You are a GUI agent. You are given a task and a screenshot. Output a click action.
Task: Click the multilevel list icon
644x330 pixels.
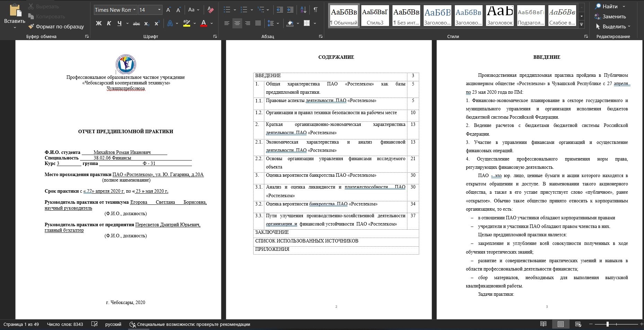(261, 10)
